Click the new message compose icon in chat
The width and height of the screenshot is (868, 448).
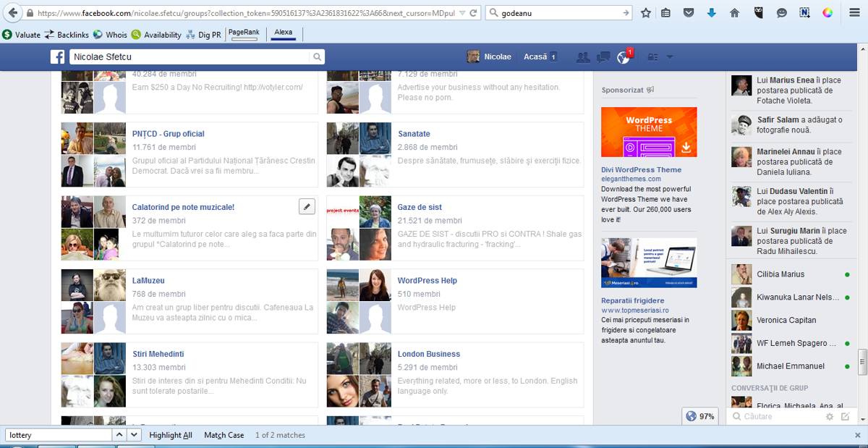[846, 417]
